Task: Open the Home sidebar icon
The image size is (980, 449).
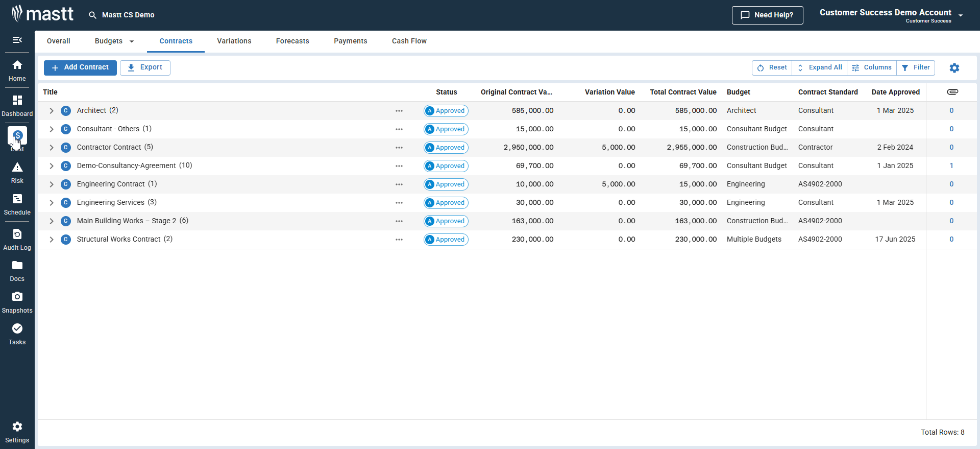Action: pyautogui.click(x=17, y=70)
